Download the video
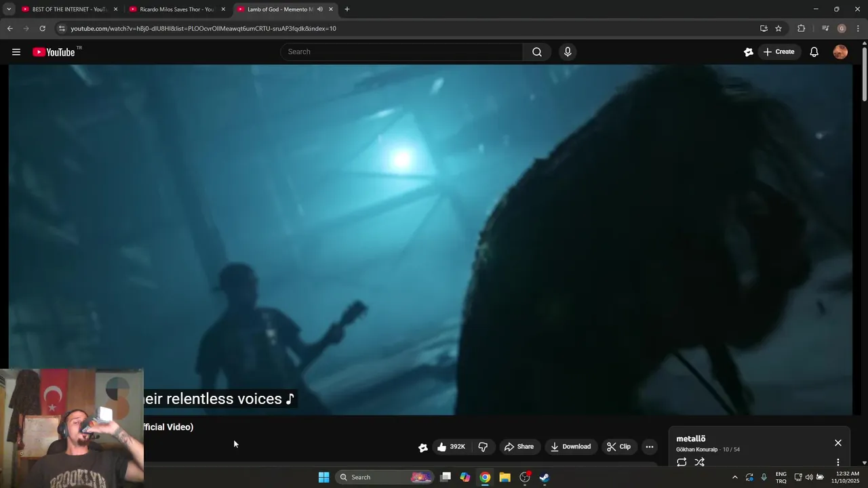The image size is (868, 488). [x=570, y=447]
